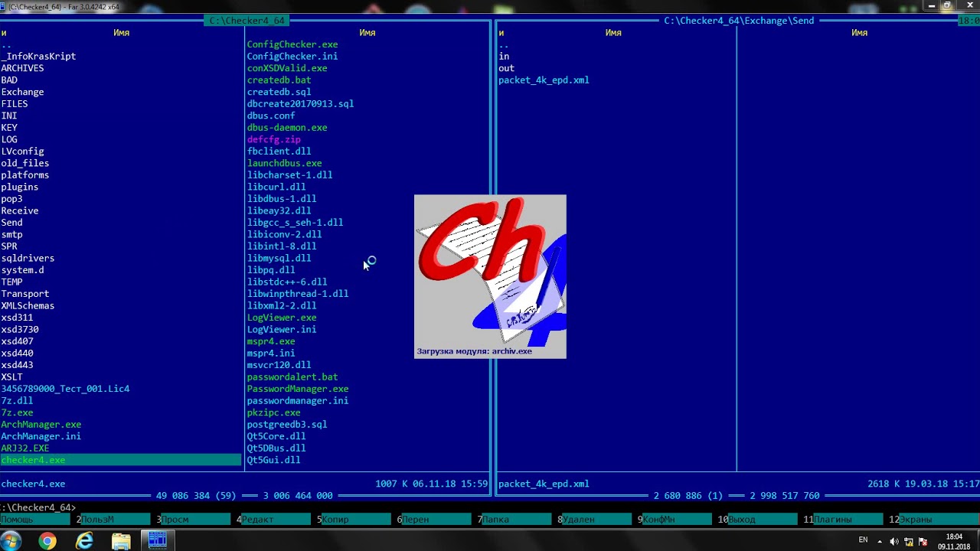980x551 pixels.
Task: Open the taskbar clock showing 18:04
Action: [954, 541]
